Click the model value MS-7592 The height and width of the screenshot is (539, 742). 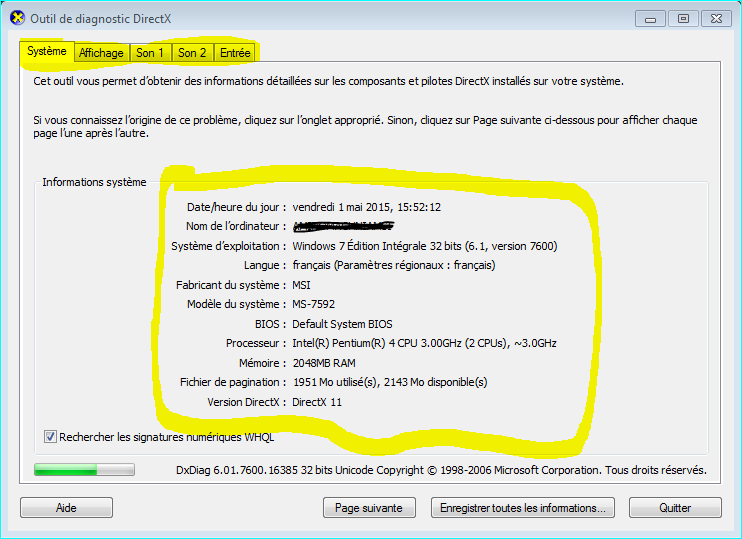click(314, 304)
